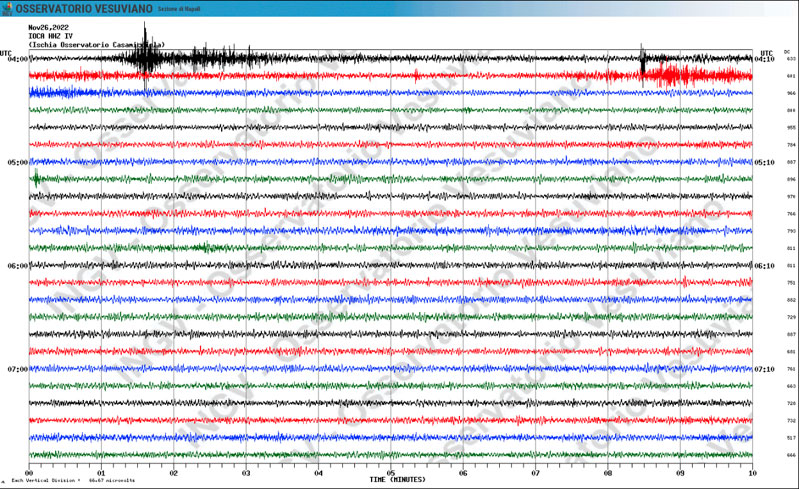800x490 pixels.
Task: Click the large black seismic event spike
Action: (145, 56)
